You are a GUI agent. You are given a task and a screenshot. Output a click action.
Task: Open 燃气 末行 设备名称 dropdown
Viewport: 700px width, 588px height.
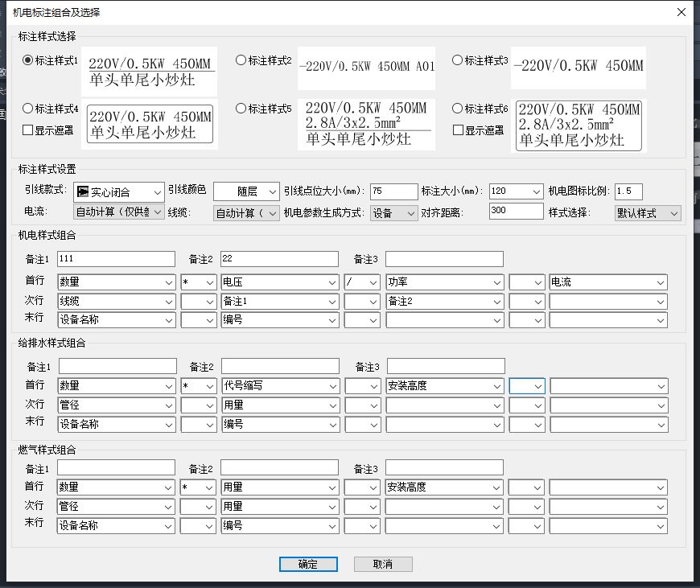(x=116, y=526)
